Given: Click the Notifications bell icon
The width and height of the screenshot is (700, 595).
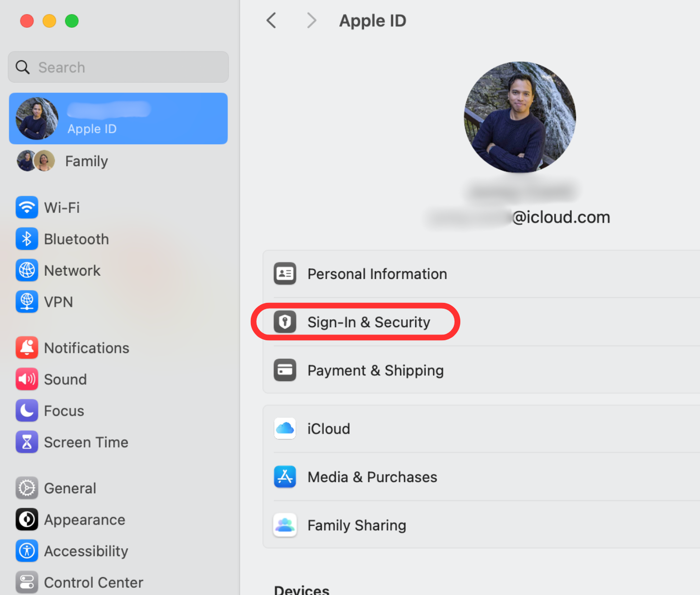Looking at the screenshot, I should (27, 348).
